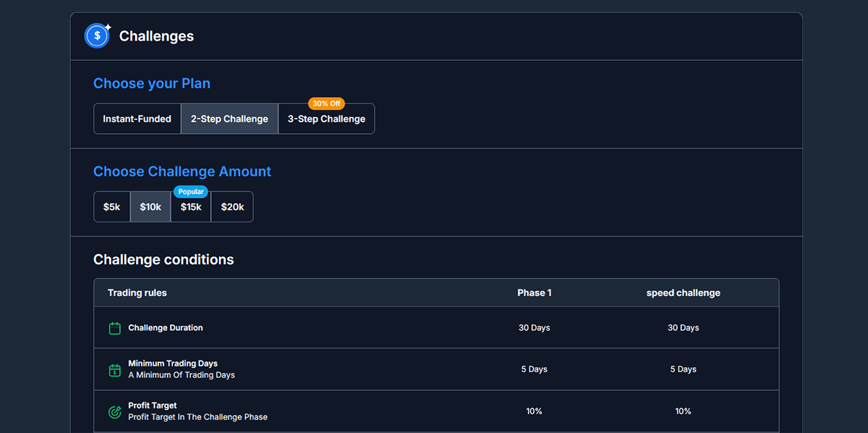This screenshot has height=433, width=868.
Task: Click the calendar icon beside Challenge Duration
Action: tap(114, 328)
